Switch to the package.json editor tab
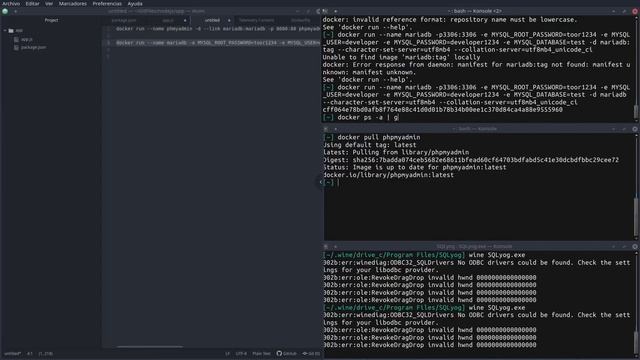640x360 pixels. coord(124,20)
